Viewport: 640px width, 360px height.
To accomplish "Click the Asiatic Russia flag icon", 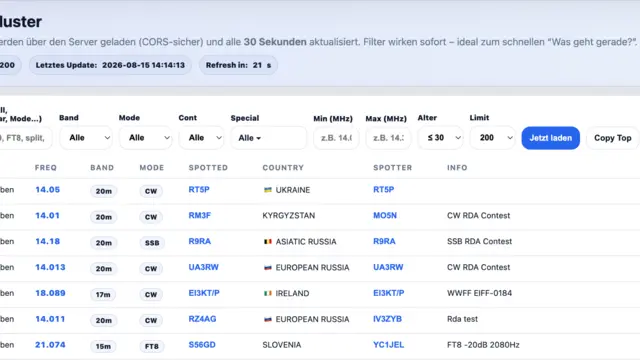I will point(268,242).
